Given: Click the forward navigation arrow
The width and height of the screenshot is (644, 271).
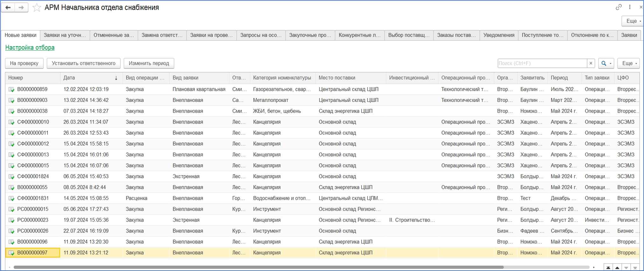Looking at the screenshot, I should 21,7.
